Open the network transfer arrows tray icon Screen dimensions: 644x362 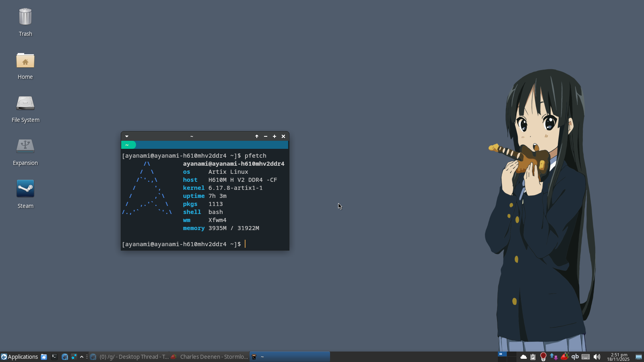pos(554,357)
